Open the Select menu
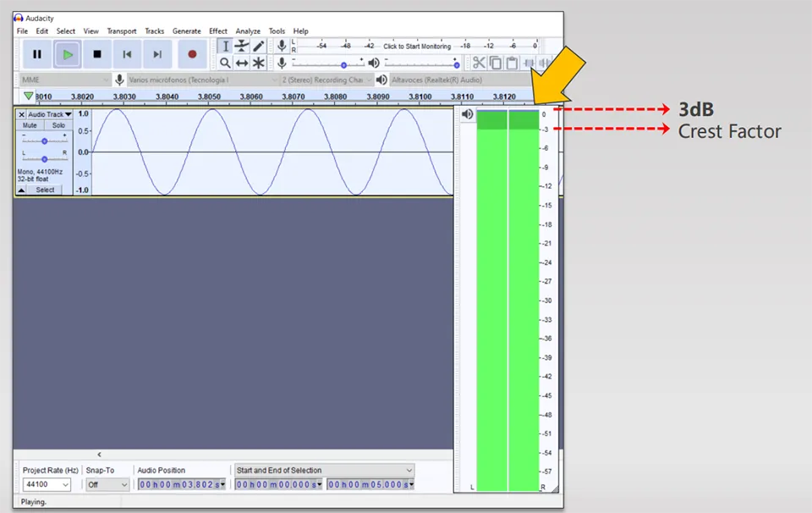The width and height of the screenshot is (812, 513). point(66,31)
